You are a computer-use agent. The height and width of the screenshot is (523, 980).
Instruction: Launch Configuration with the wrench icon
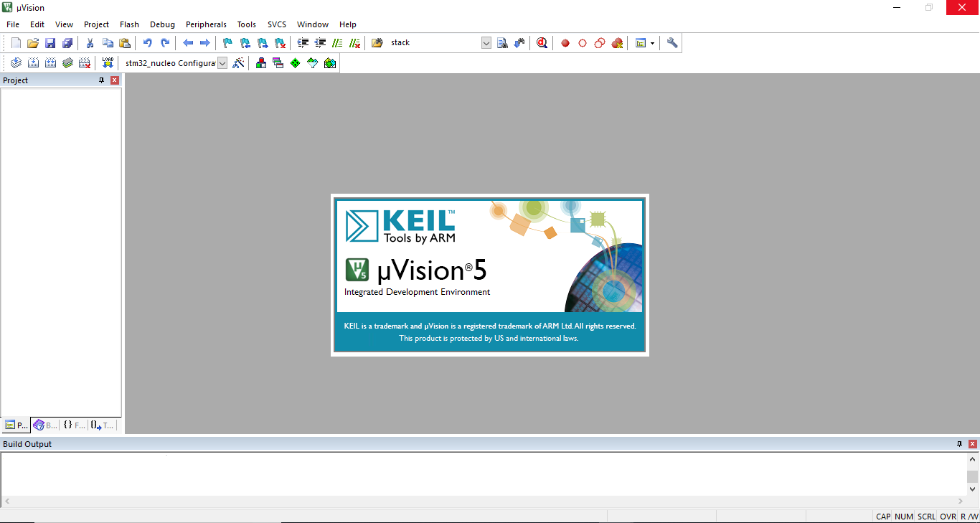(x=672, y=42)
